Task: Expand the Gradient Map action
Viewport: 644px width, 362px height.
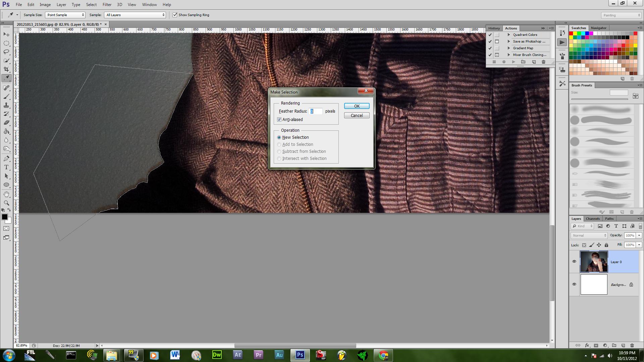Action: (509, 48)
